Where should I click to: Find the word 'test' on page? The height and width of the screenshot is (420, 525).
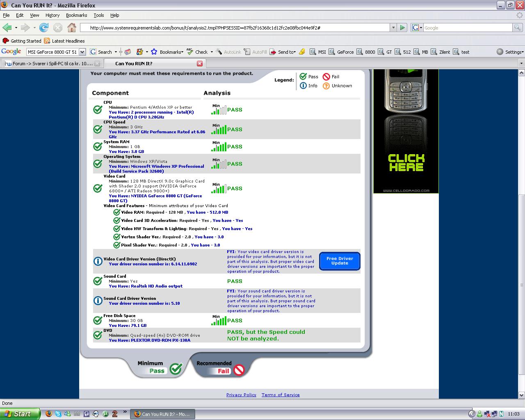click(461, 52)
